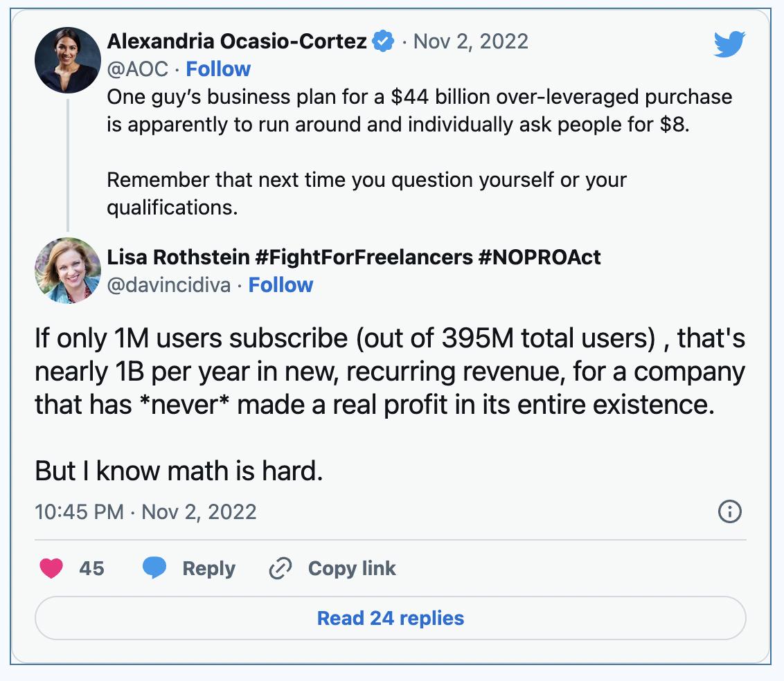Click the Nov 2, 2022 date on AOC's tweet
The image size is (784, 681).
tap(471, 42)
